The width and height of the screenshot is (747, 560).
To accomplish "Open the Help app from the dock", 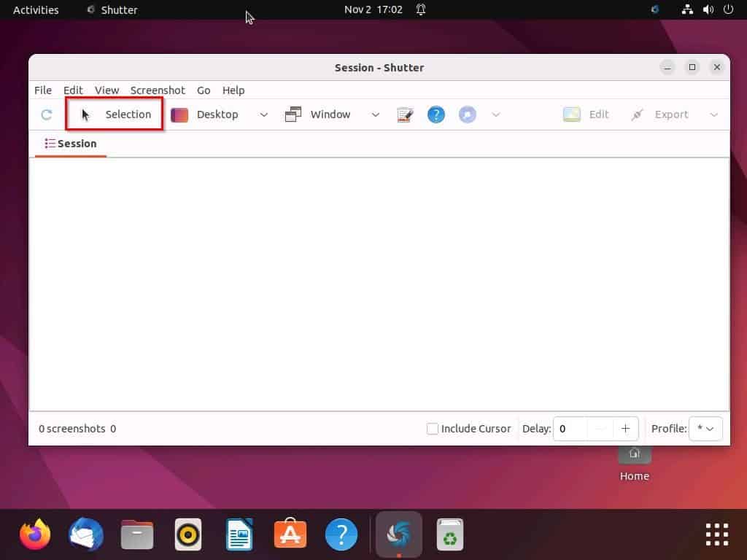I will 341,534.
